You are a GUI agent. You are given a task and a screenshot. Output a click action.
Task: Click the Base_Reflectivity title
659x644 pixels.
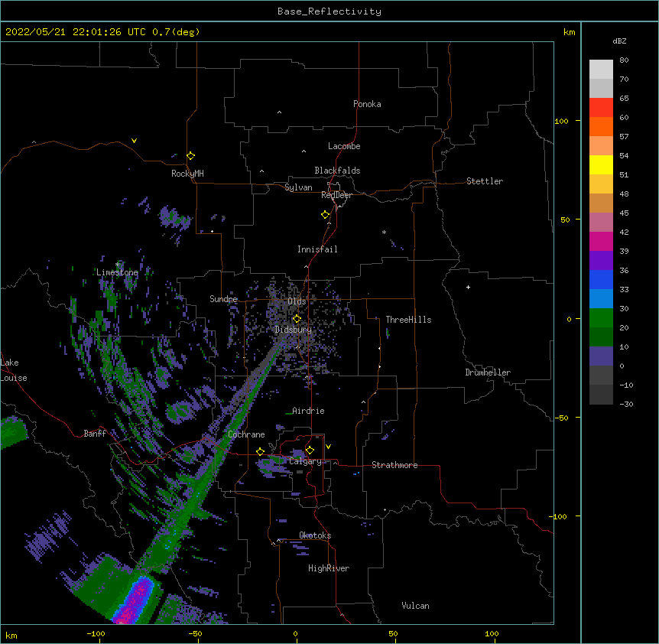click(329, 11)
